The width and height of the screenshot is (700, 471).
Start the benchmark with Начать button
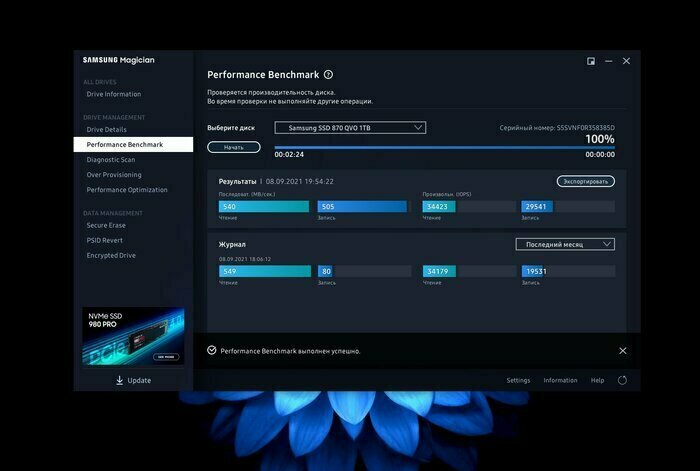(233, 147)
